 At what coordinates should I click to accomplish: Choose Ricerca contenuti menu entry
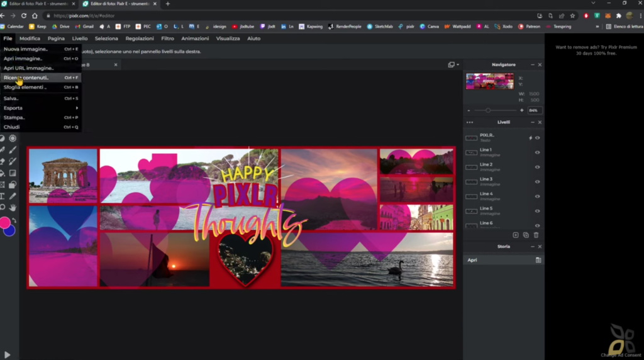41,77
